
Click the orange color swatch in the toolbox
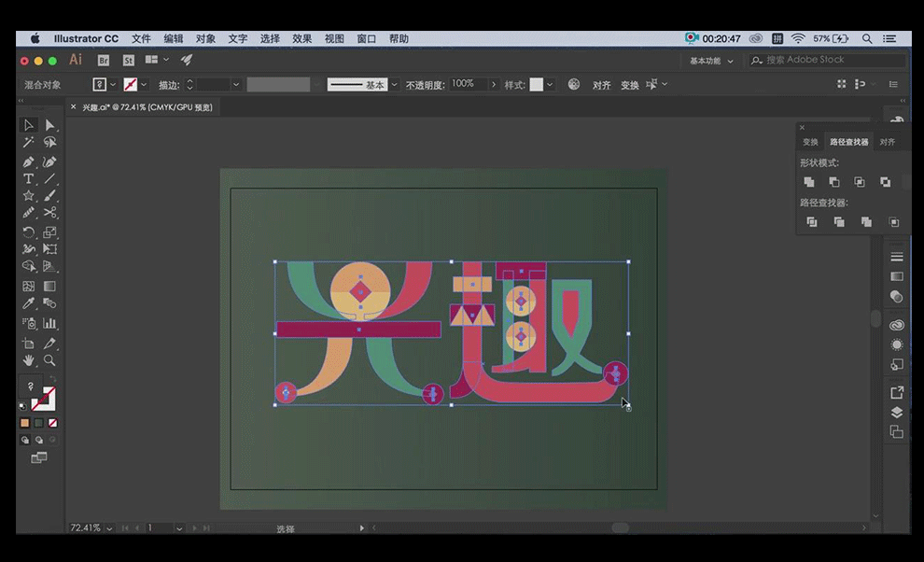click(25, 423)
